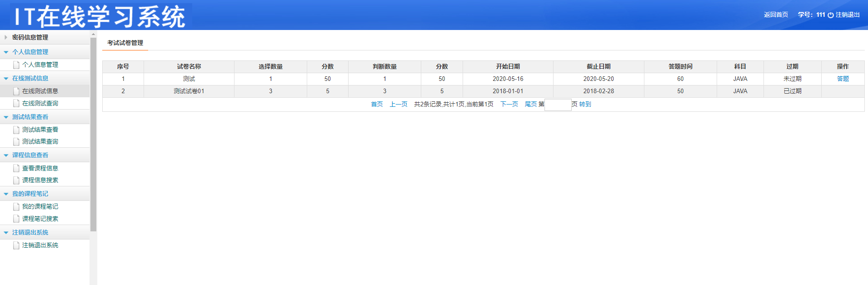Click page icon beside 在线测试信息 submenu
The height and width of the screenshot is (285, 868).
pyautogui.click(x=16, y=91)
